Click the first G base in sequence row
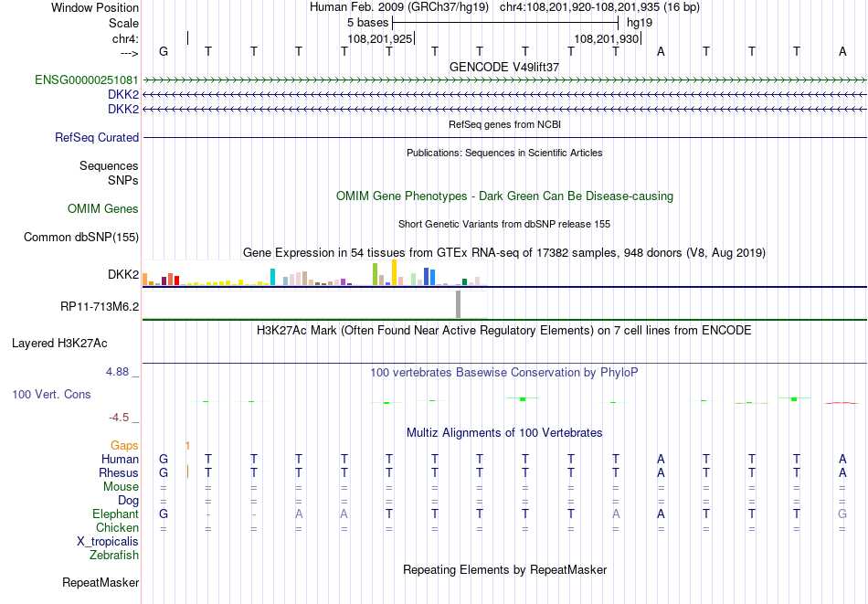 pos(164,51)
